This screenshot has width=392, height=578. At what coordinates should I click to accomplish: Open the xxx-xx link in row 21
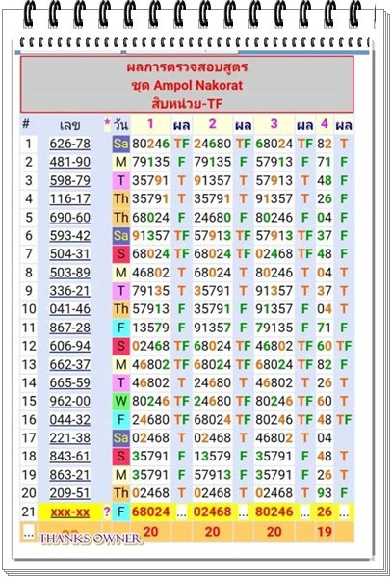70,512
